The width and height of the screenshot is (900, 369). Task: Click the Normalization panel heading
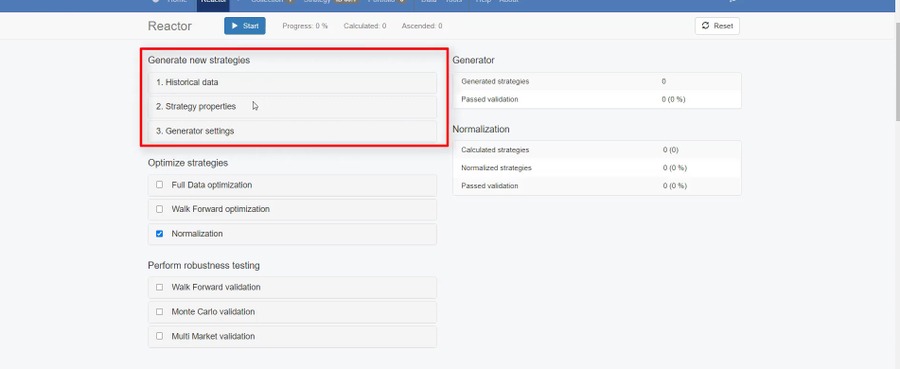pos(481,129)
